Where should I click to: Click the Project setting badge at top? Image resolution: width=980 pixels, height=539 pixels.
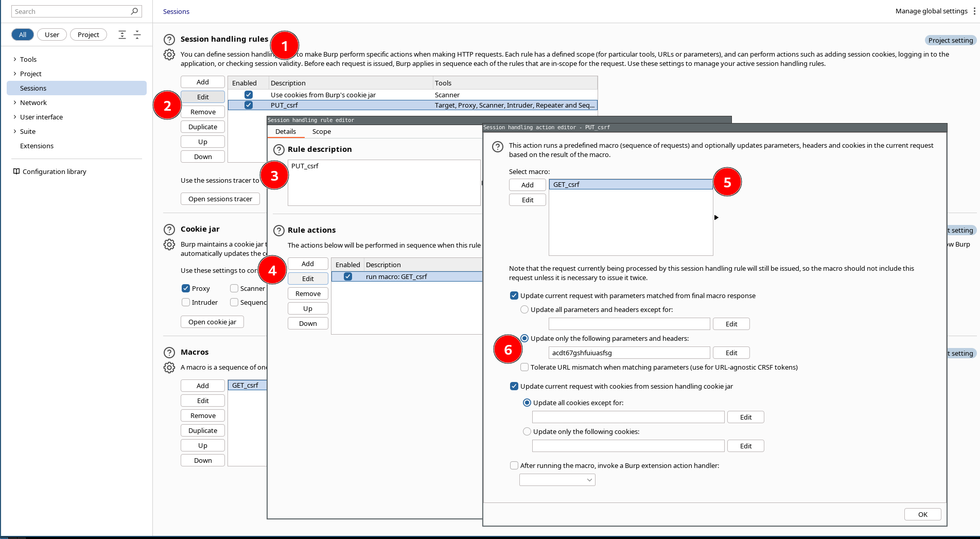tap(951, 40)
